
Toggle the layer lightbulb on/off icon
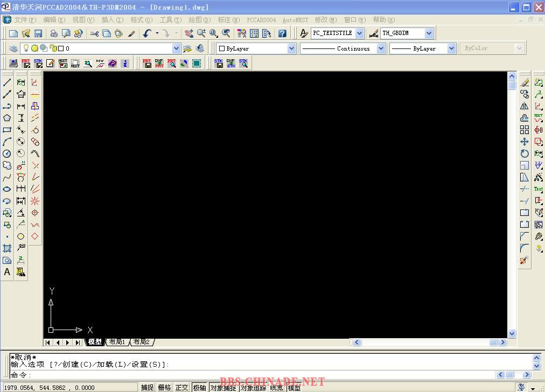pos(26,48)
